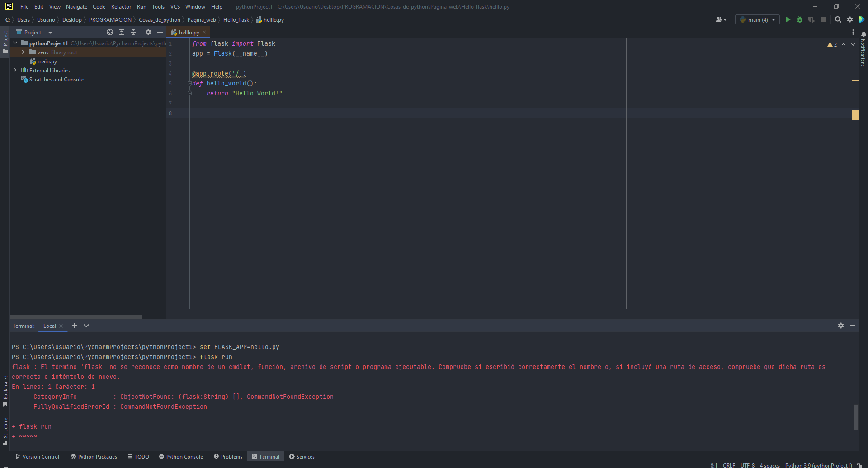The height and width of the screenshot is (468, 868).
Task: Click the cursor position 8:1 in status bar
Action: point(714,465)
